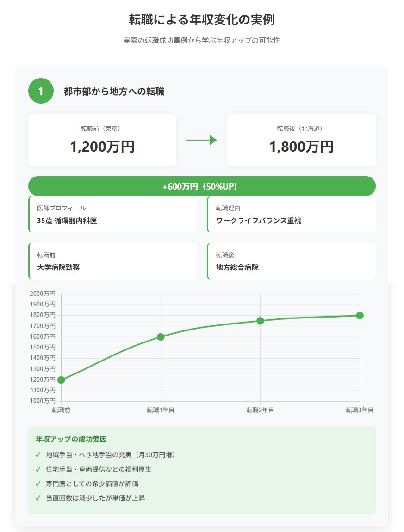
Task: Click the green number 1 circle badge
Action: pyautogui.click(x=41, y=91)
